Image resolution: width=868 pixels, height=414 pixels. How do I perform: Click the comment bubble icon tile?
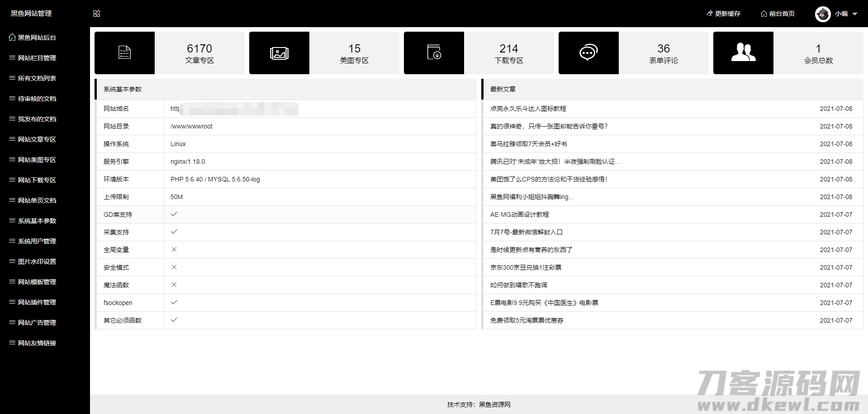pos(588,53)
